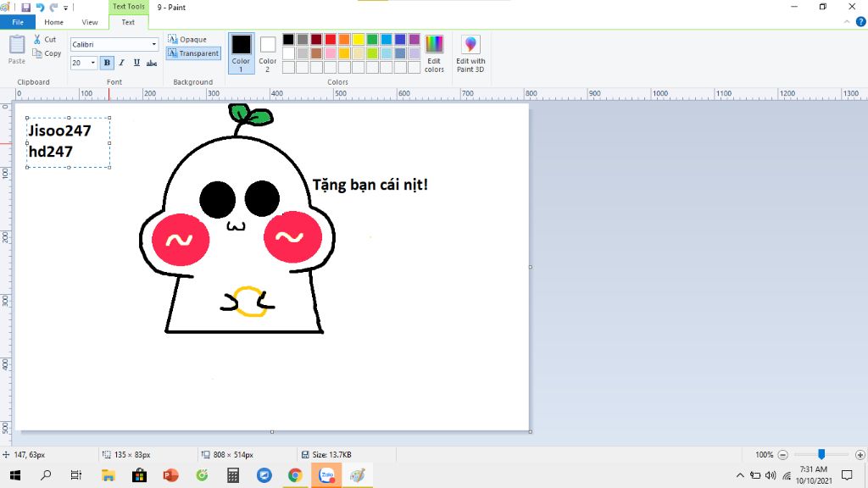Copy the selected text
Viewport: 868px width, 488px height.
47,53
